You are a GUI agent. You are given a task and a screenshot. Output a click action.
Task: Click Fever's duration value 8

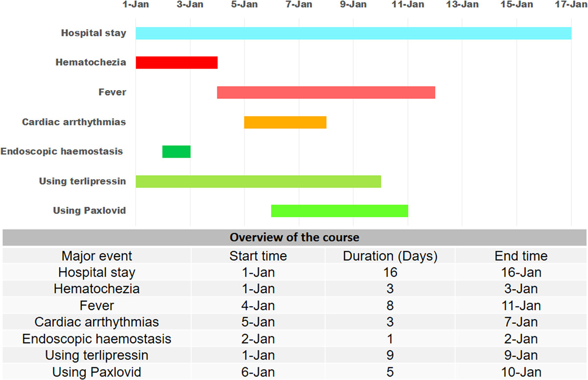point(390,306)
